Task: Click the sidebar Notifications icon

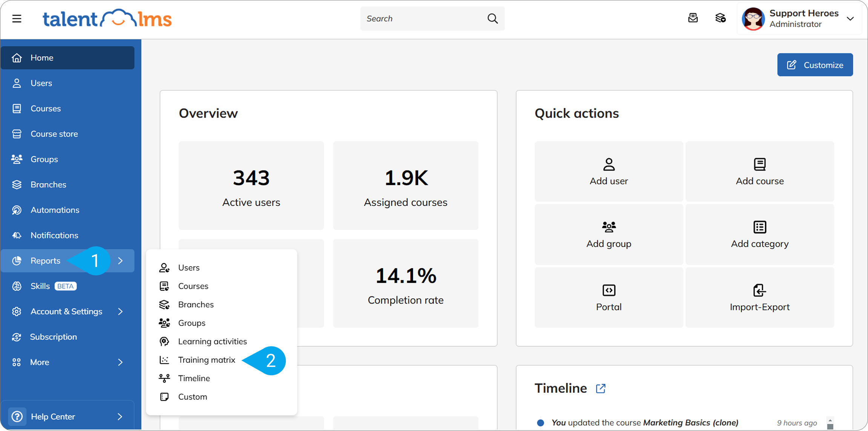Action: click(x=17, y=235)
